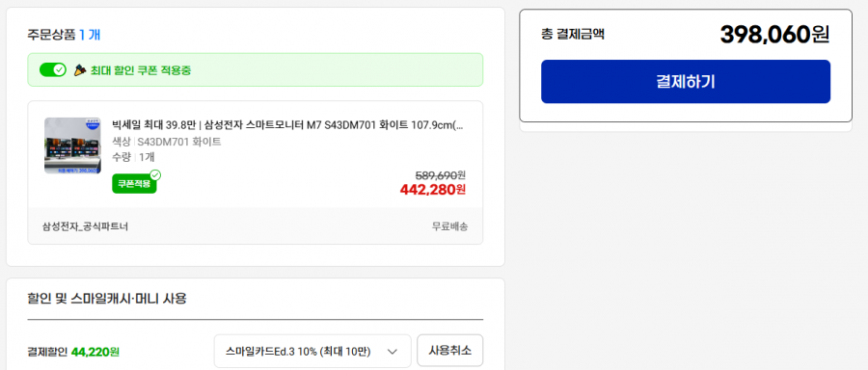Viewport: 868px width, 370px height.
Task: Open the 삼성전자 스마트모니터 M7 product title
Action: click(x=287, y=125)
